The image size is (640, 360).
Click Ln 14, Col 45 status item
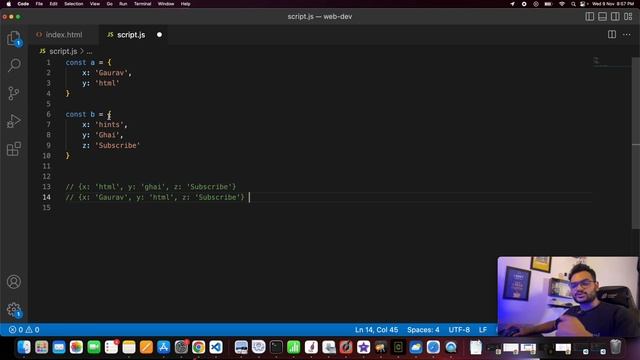376,330
